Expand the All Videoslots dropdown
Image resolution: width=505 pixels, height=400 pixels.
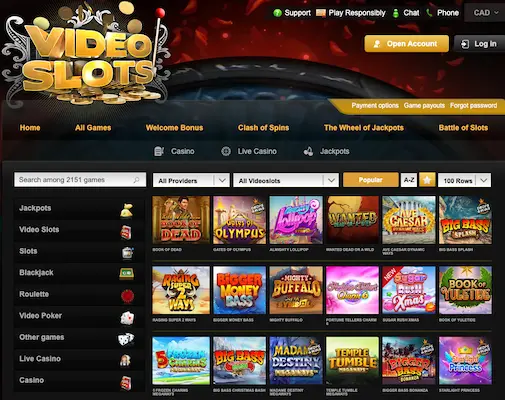click(286, 180)
